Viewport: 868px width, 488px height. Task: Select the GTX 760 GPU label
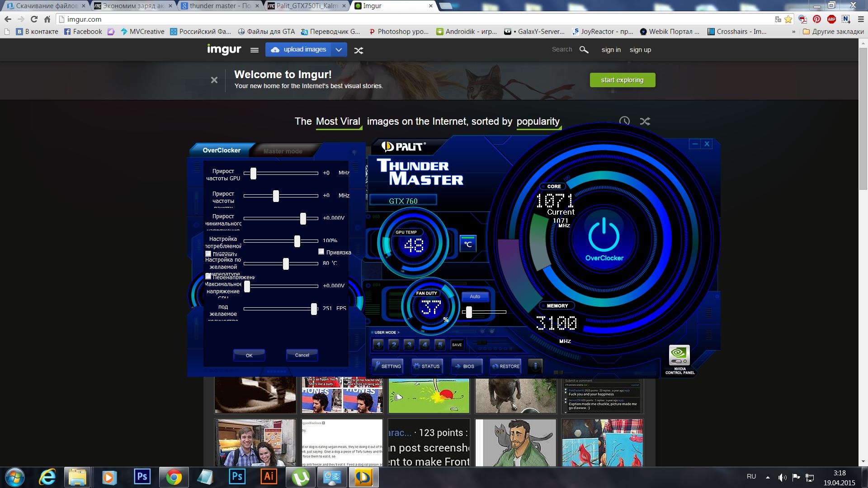403,201
